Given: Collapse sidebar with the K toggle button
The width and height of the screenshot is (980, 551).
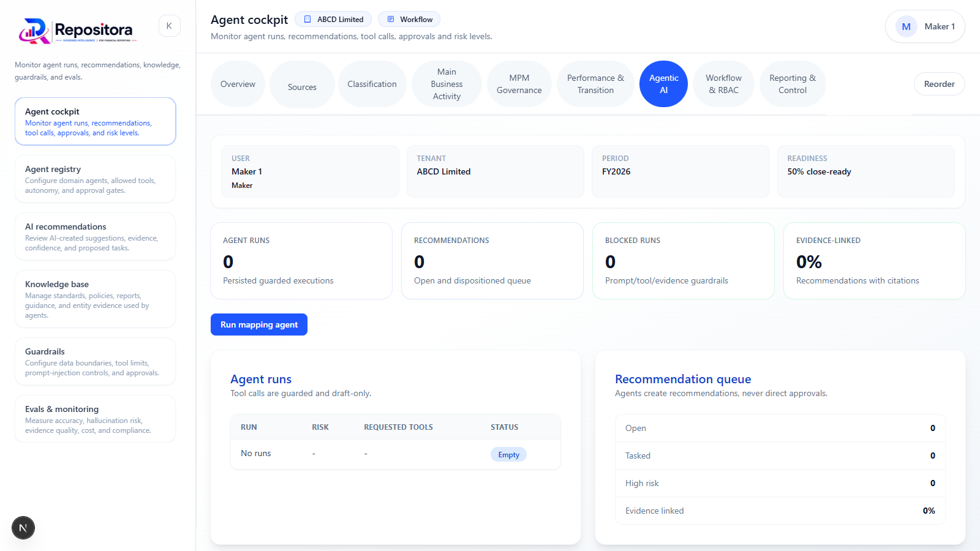Looking at the screenshot, I should 169,26.
